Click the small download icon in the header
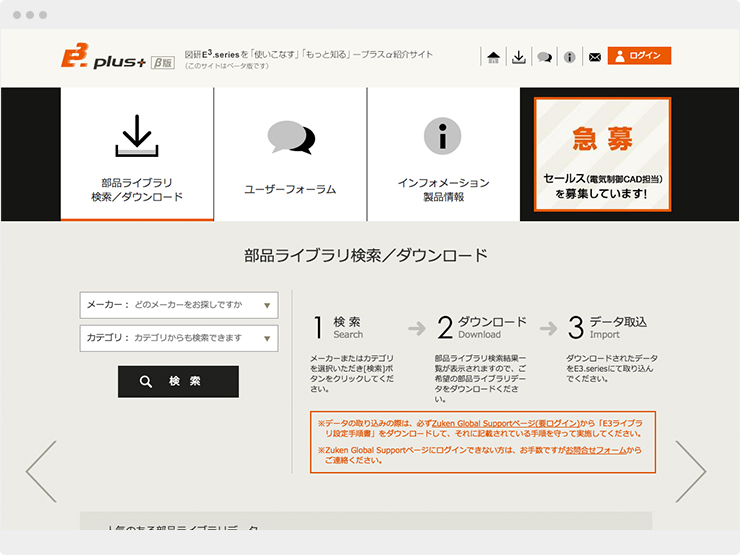This screenshot has height=555, width=740. click(519, 57)
